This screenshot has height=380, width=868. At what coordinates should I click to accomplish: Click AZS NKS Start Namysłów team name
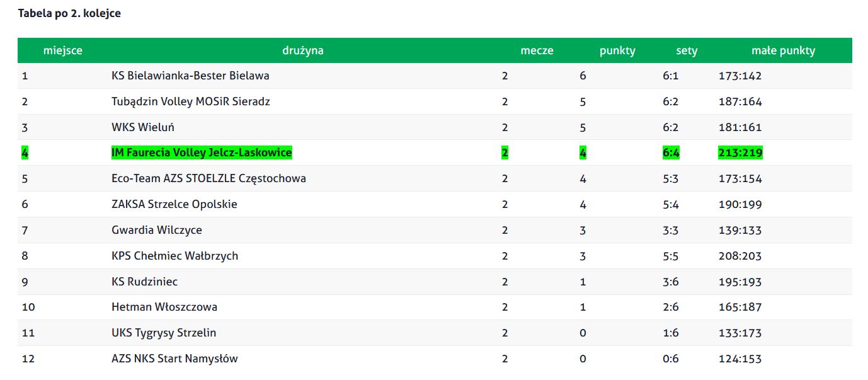[174, 359]
